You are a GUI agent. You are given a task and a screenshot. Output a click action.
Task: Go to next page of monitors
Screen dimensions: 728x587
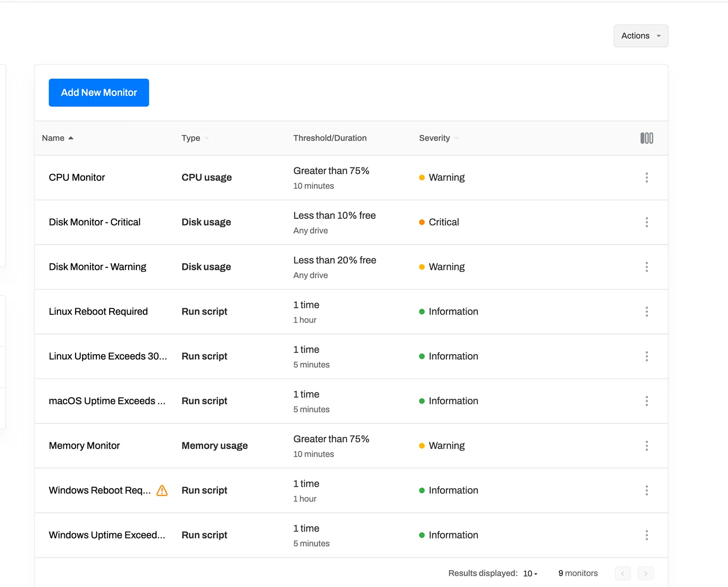click(x=645, y=573)
